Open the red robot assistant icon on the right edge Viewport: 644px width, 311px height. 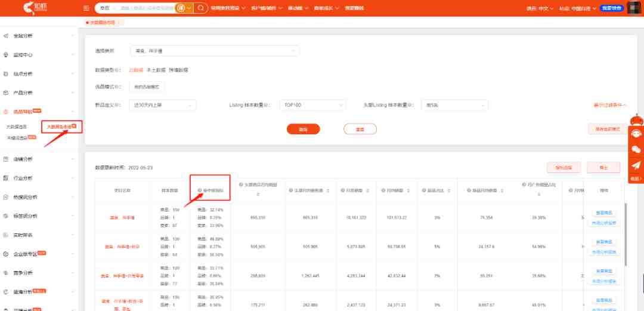[636, 119]
